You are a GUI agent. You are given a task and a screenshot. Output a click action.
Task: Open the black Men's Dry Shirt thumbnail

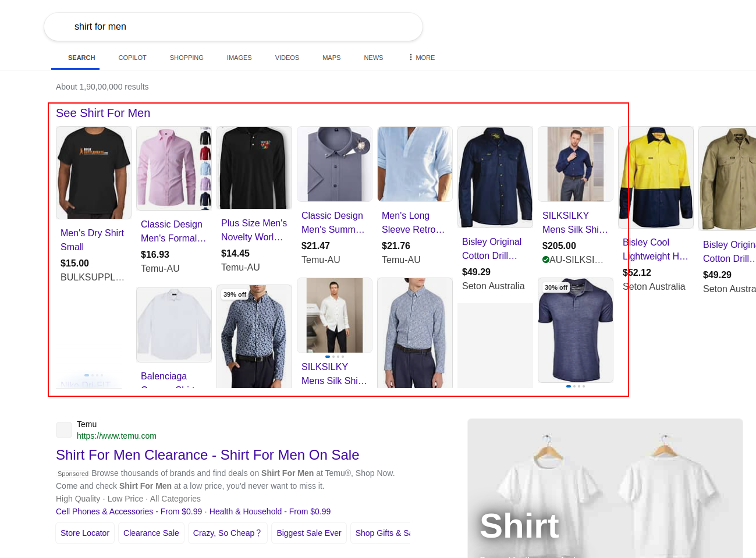[x=94, y=173]
